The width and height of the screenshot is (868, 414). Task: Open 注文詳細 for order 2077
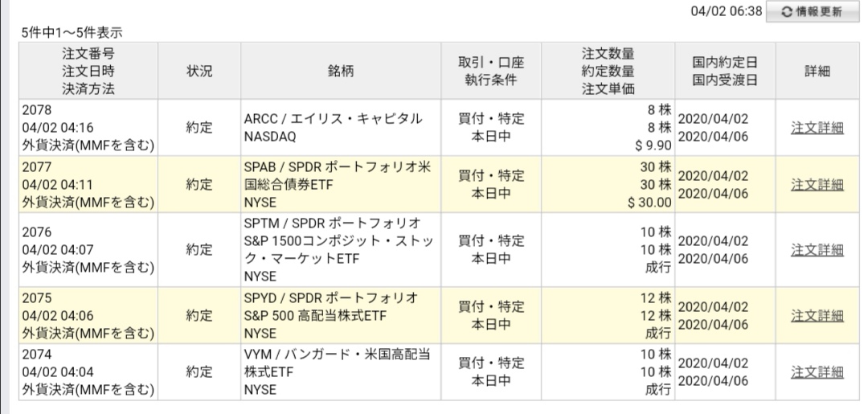tap(817, 184)
